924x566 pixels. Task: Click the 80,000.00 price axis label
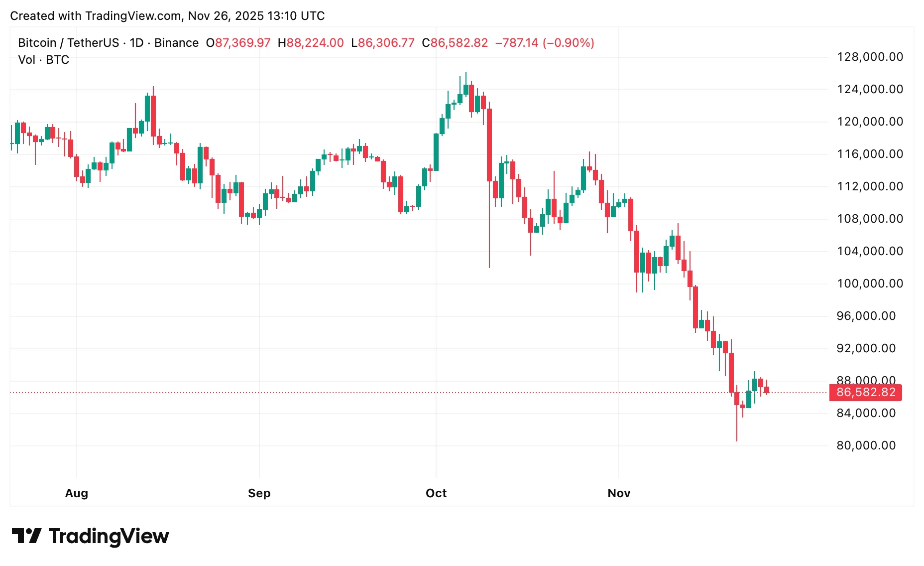pyautogui.click(x=866, y=445)
